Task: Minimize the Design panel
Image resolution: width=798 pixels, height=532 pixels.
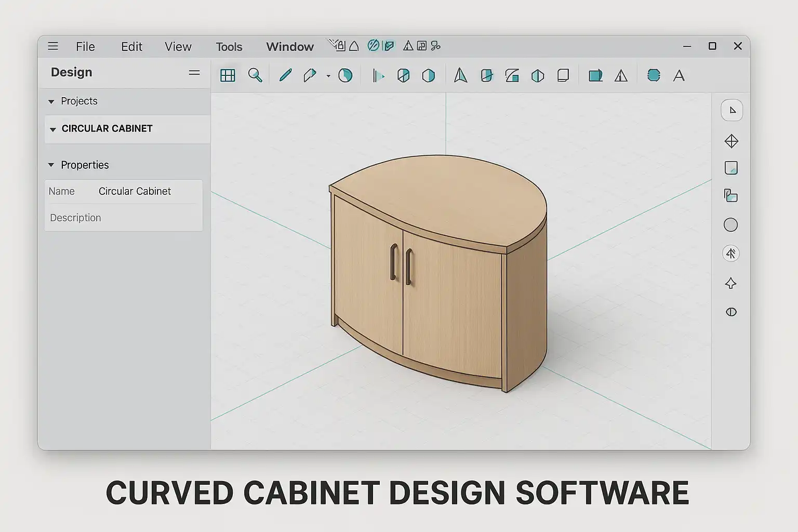Action: [194, 73]
